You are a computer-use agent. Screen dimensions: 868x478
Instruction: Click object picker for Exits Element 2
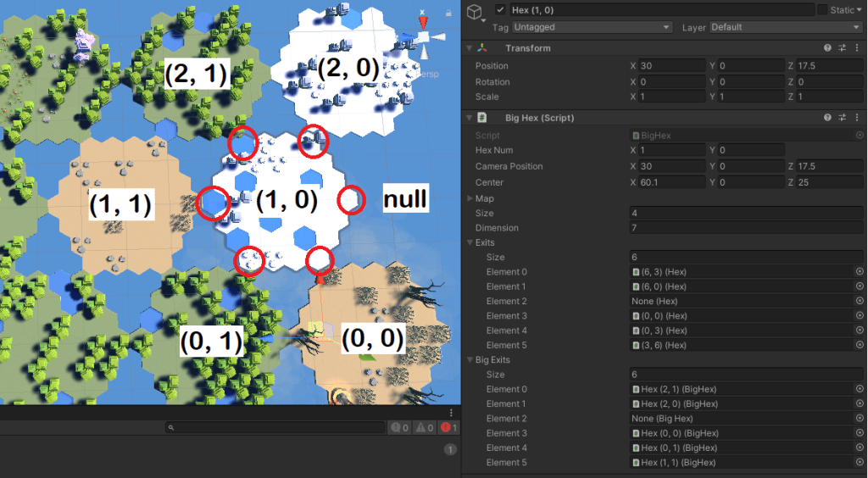(859, 301)
